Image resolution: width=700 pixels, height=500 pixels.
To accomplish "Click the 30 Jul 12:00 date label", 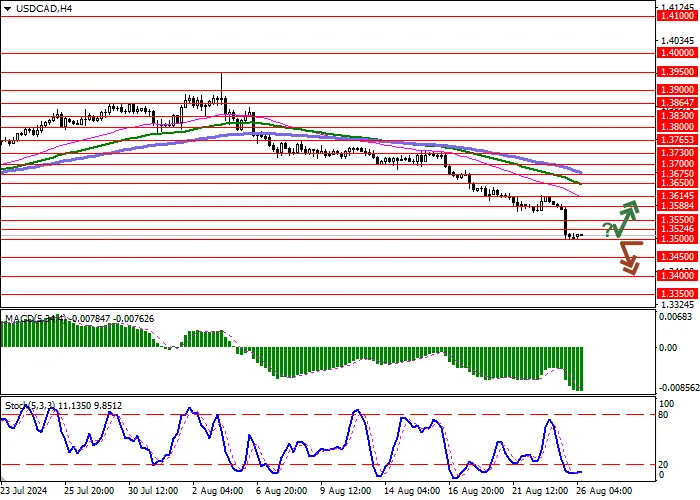I will tap(154, 491).
